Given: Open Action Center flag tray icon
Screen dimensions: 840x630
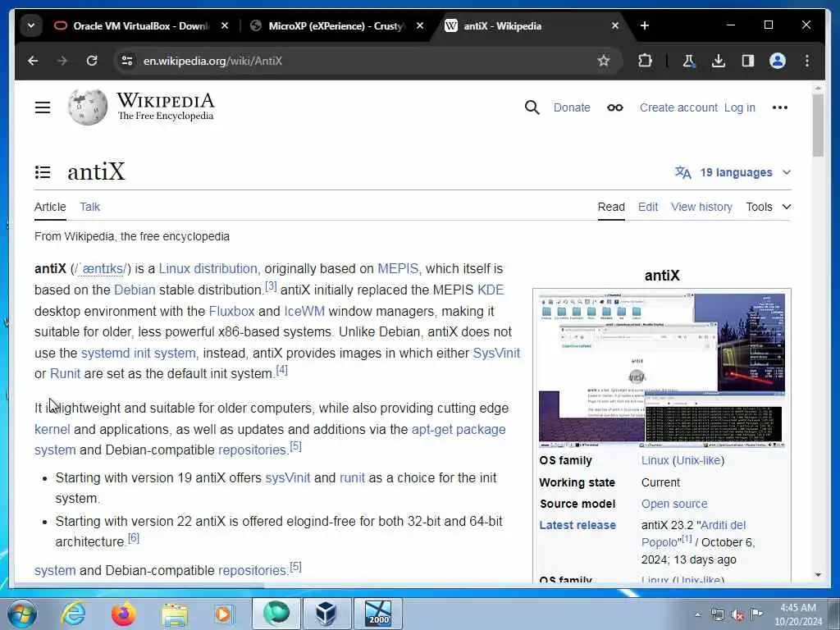Looking at the screenshot, I should tap(756, 614).
